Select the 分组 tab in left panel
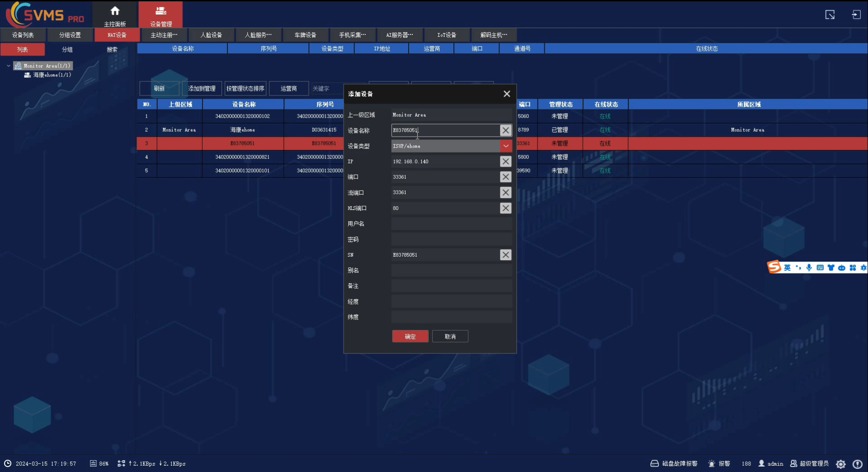Image resolution: width=868 pixels, height=472 pixels. click(67, 49)
